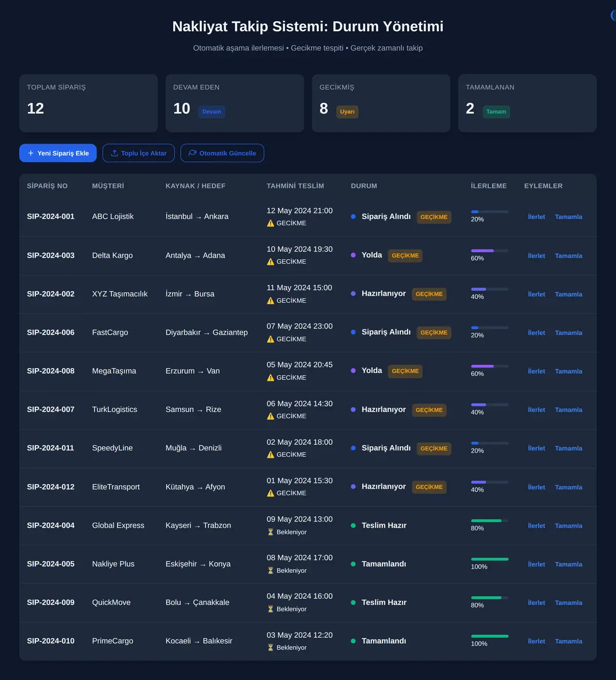Click the GEÇİKME badge on SIP-2024-012
Screen dimensions: 616x680
[429, 487]
